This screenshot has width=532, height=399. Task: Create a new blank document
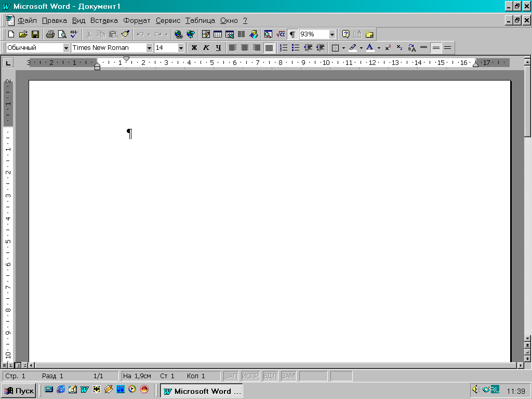11,34
